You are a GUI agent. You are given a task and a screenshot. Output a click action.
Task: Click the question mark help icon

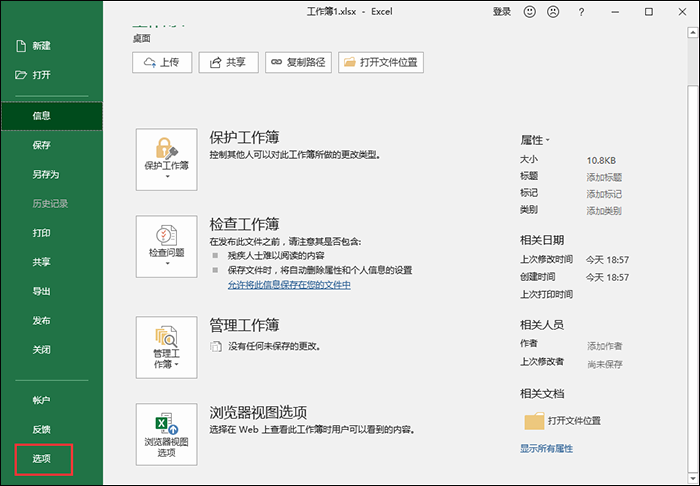pos(581,12)
